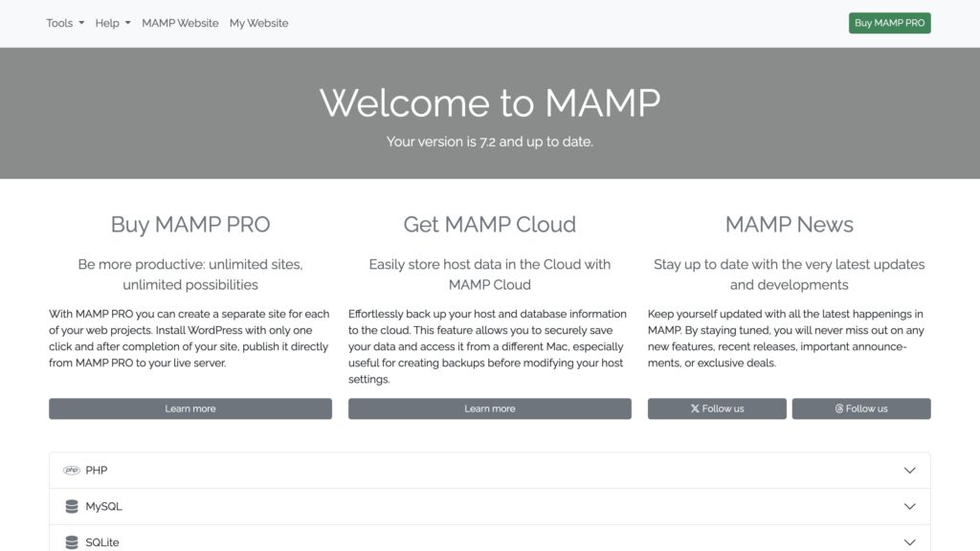Click the X logo in Follow us button
This screenshot has width=980, height=551.
click(x=695, y=408)
